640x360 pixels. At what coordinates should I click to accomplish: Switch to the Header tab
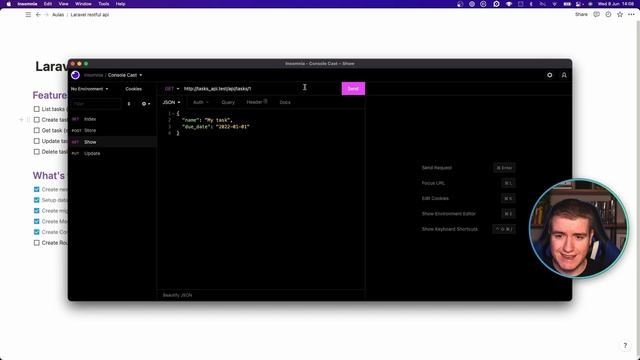click(257, 102)
